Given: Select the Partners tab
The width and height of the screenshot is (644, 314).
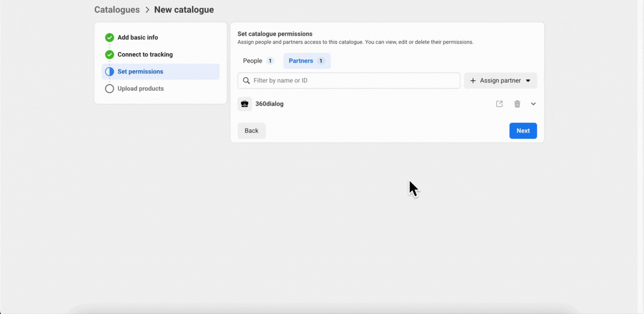Looking at the screenshot, I should pos(307,61).
